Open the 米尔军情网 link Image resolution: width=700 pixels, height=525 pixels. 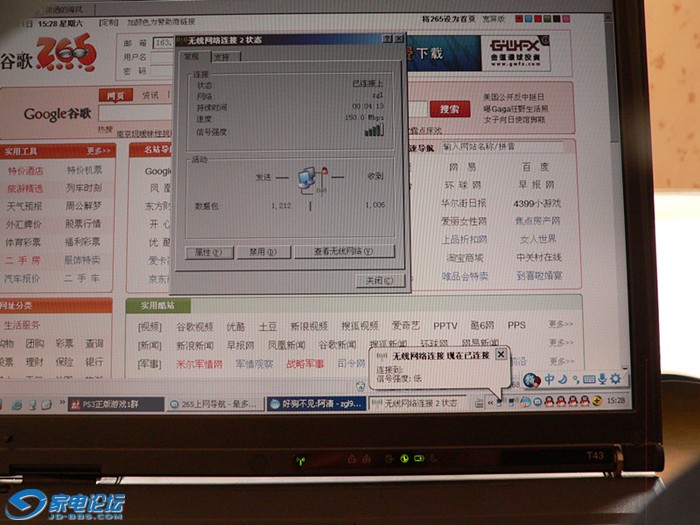(x=199, y=364)
